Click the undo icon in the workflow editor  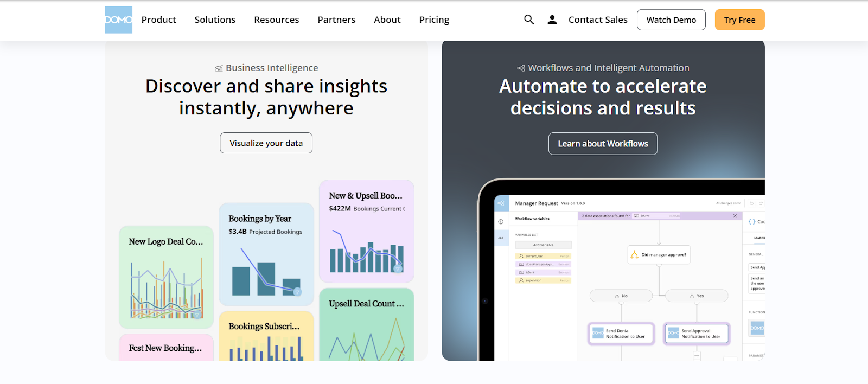751,203
